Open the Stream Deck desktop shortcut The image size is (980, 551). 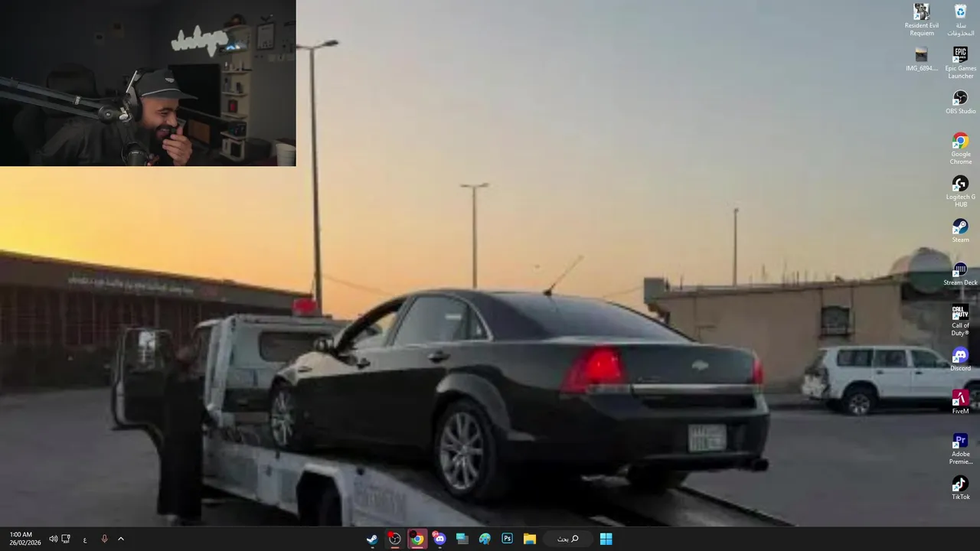[x=960, y=274]
